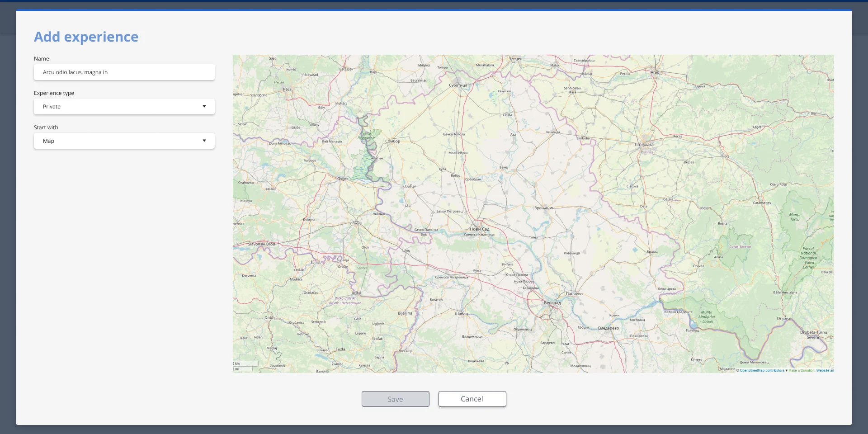Click Tuzla label on the map
Image resolution: width=868 pixels, height=434 pixels.
(x=340, y=349)
